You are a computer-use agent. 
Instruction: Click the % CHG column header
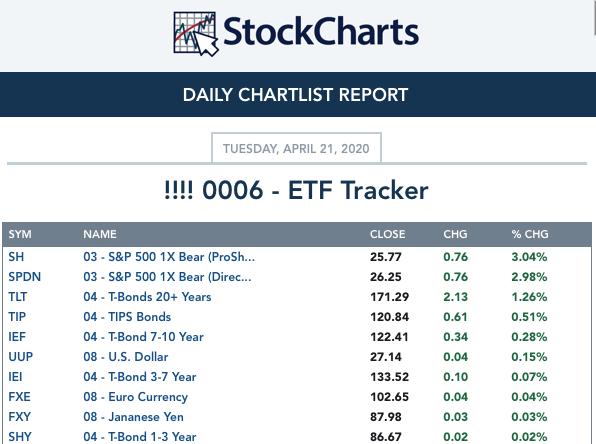pos(530,234)
